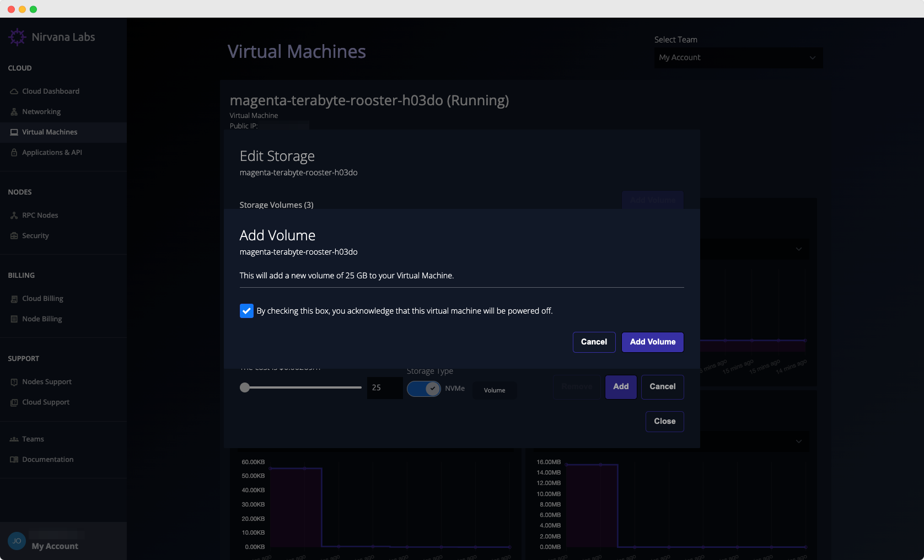Click the JO account avatar
The height and width of the screenshot is (560, 924).
17,541
